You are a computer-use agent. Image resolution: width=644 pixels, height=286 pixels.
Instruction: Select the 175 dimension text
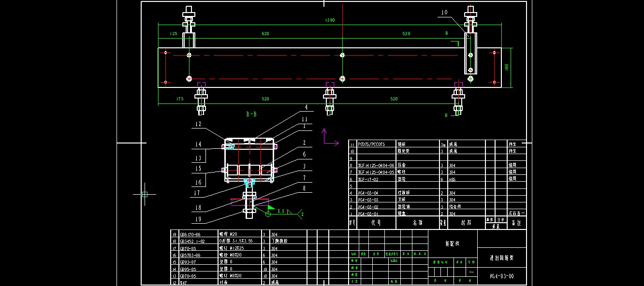pos(180,99)
